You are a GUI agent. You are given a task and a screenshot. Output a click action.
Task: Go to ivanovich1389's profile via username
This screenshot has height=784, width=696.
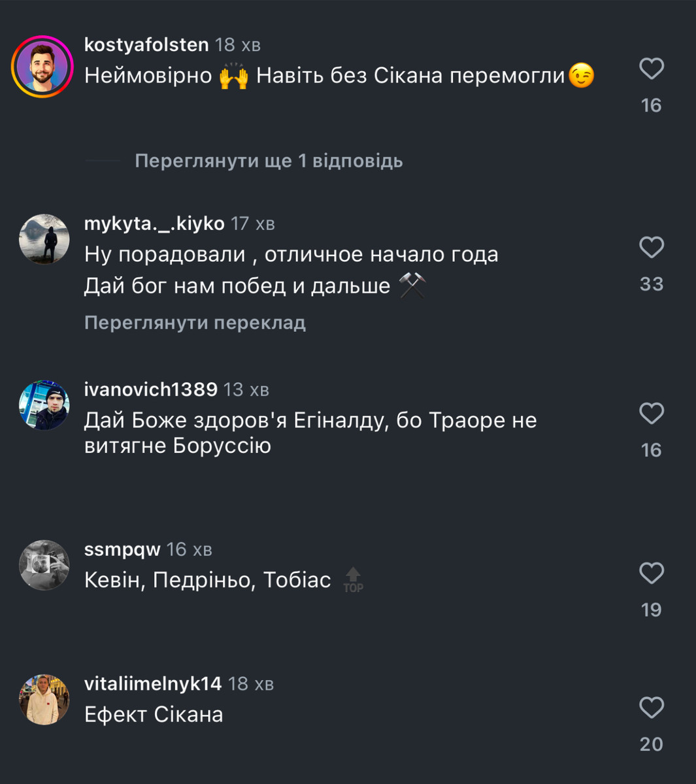[150, 389]
